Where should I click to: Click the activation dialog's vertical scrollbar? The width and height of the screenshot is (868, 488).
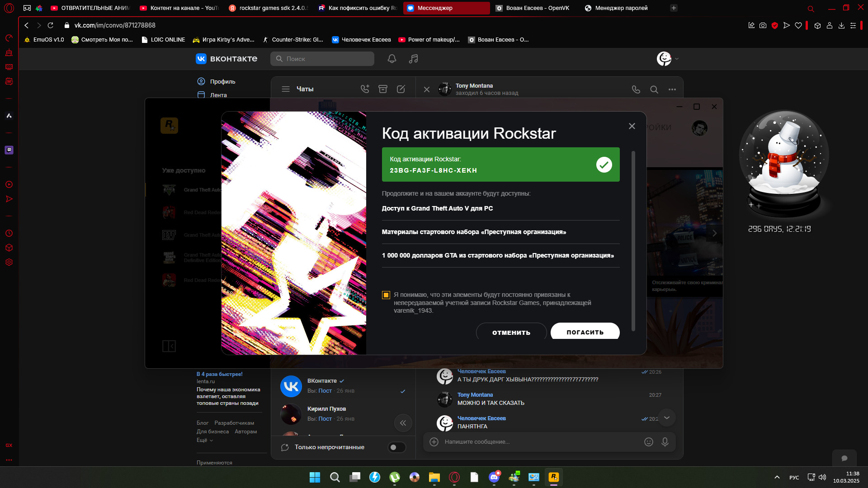click(x=633, y=239)
